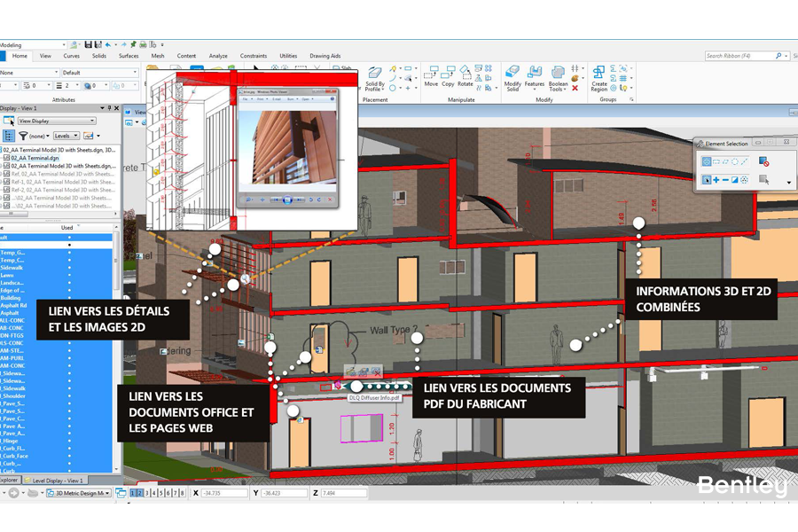Open the Create Region tool
Viewport: 798px width, 532px height.
(x=599, y=77)
